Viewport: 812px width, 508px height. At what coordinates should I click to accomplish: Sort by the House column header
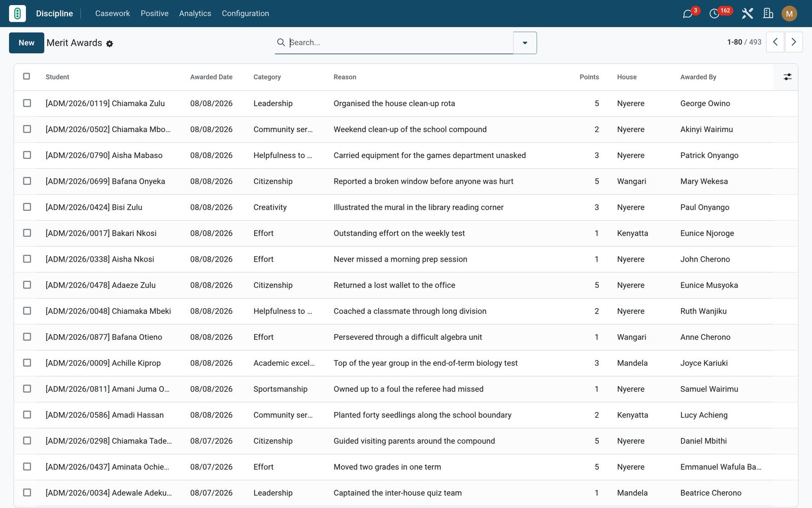click(627, 77)
